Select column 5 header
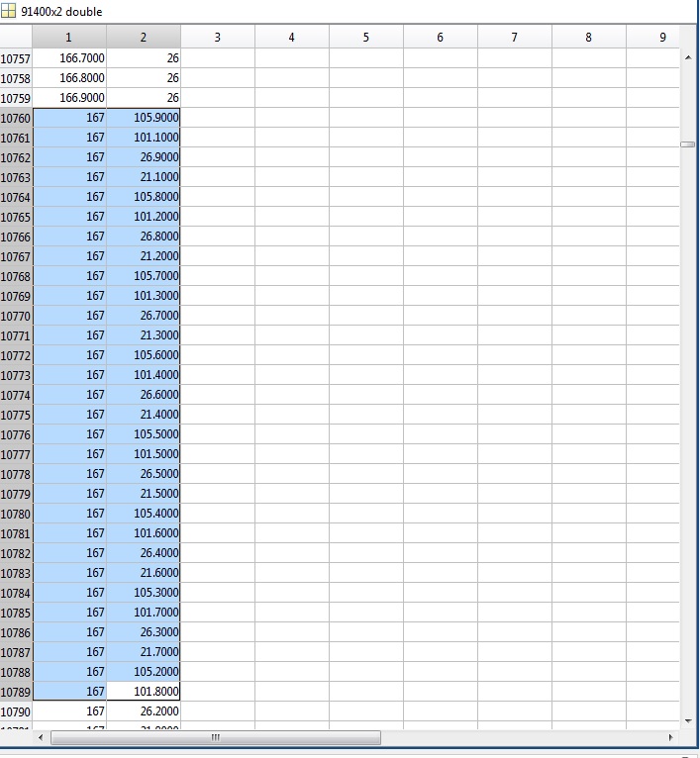The width and height of the screenshot is (700, 758). [365, 38]
